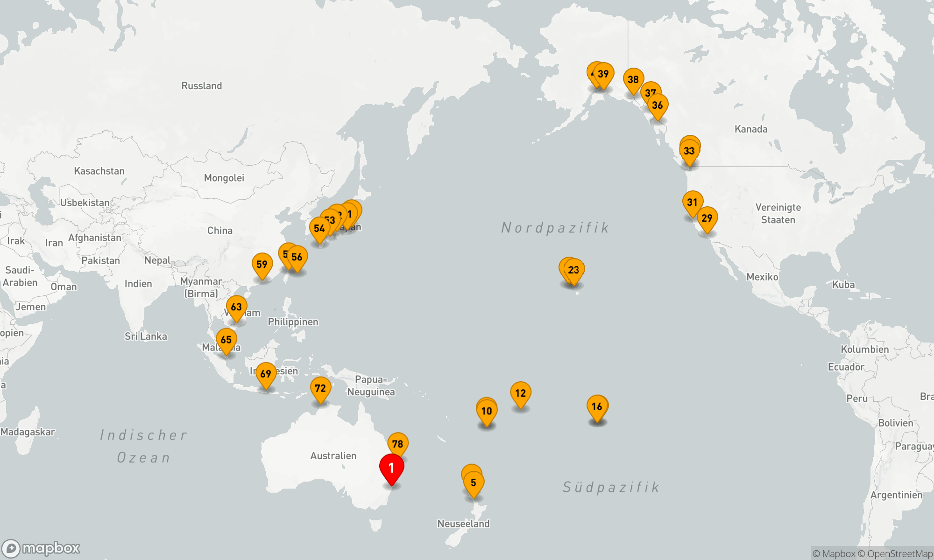Open marker 39 in Alaska

tap(603, 74)
